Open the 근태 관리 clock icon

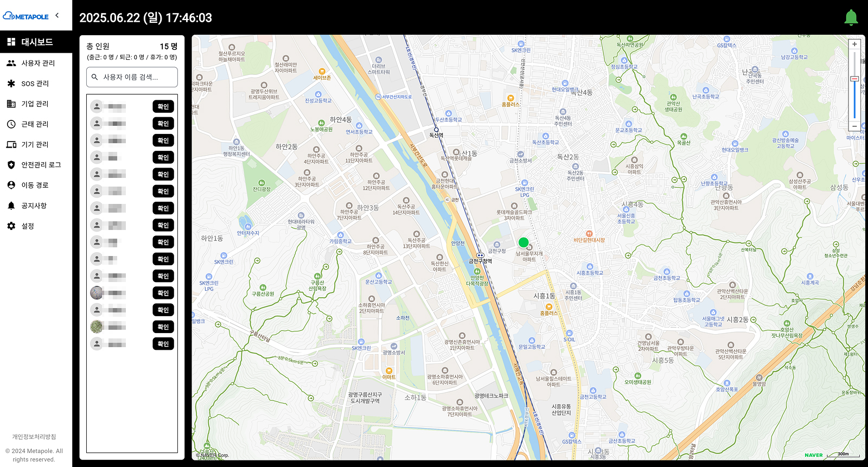(x=11, y=124)
